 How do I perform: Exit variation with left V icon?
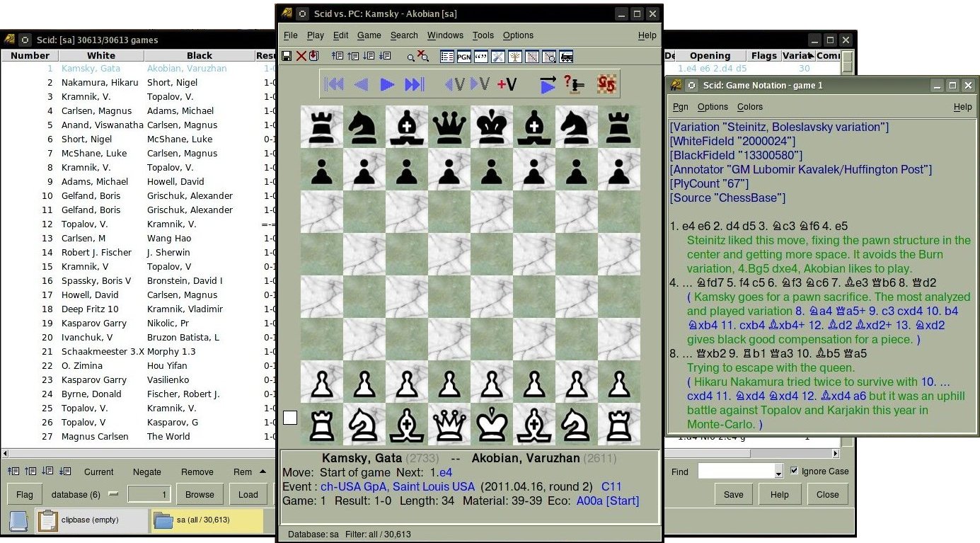pos(454,84)
